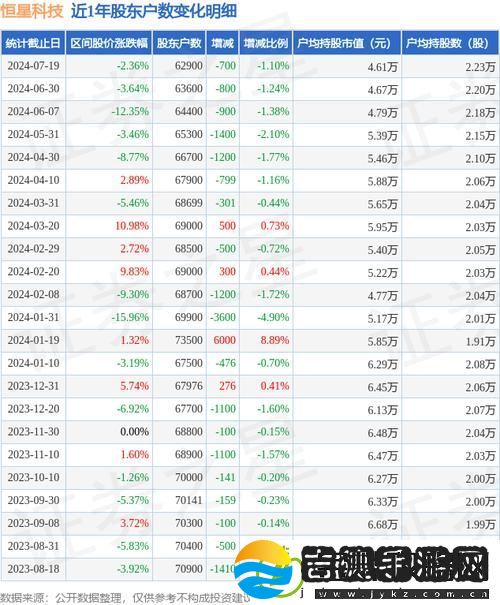This screenshot has height=605, width=500.
Task: Select the date cell 2024-03-31
Action: tap(34, 203)
